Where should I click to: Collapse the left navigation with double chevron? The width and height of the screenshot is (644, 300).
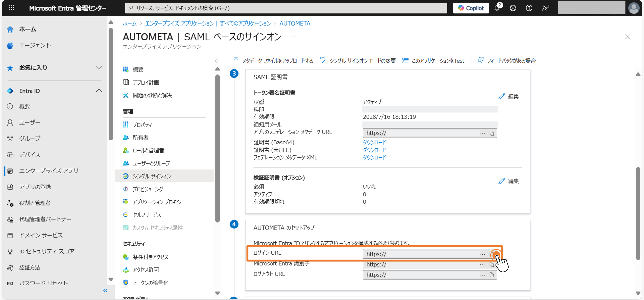pos(105,290)
